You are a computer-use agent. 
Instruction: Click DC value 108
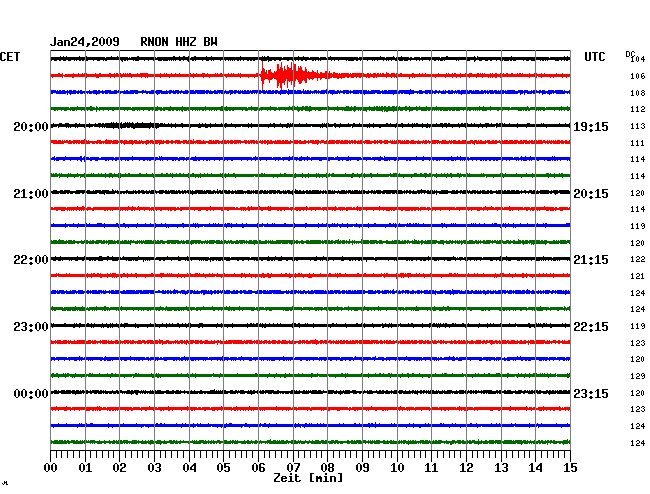point(638,93)
